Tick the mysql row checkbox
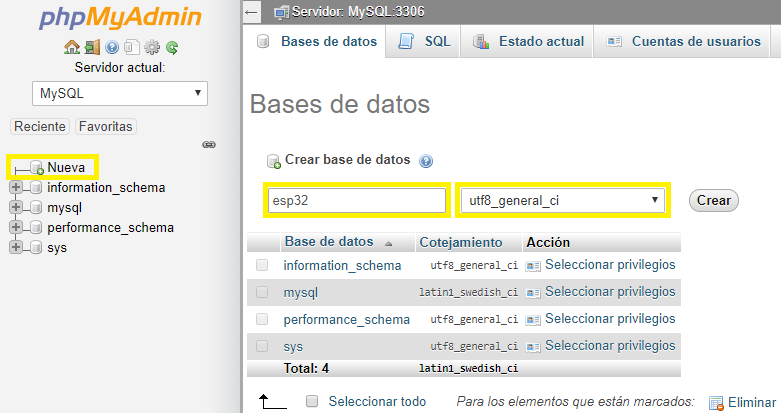Screen dimensions: 781x413 coord(262,292)
